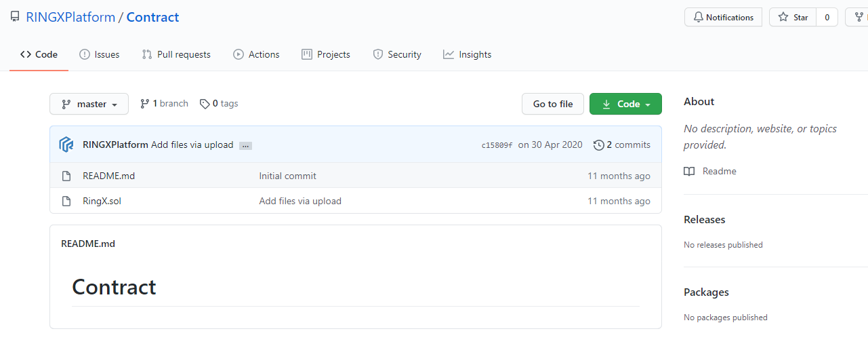Click the README.md header of readme box

(88, 243)
